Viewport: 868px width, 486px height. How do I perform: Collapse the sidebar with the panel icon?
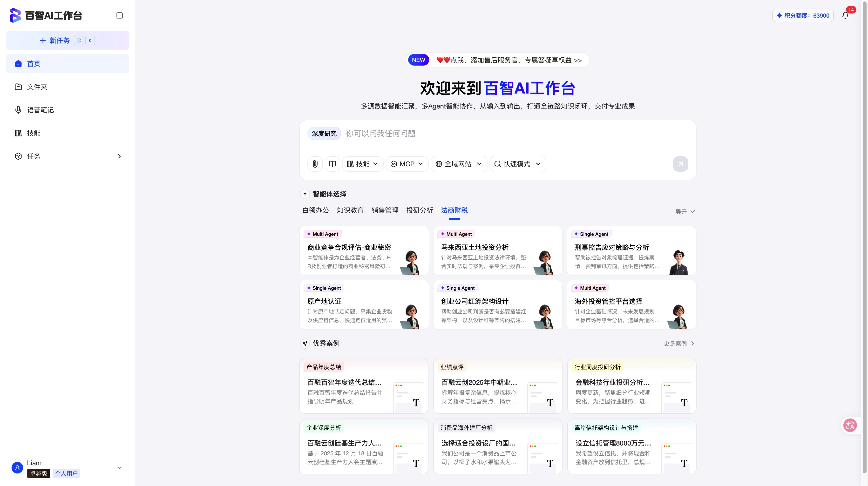pos(119,15)
